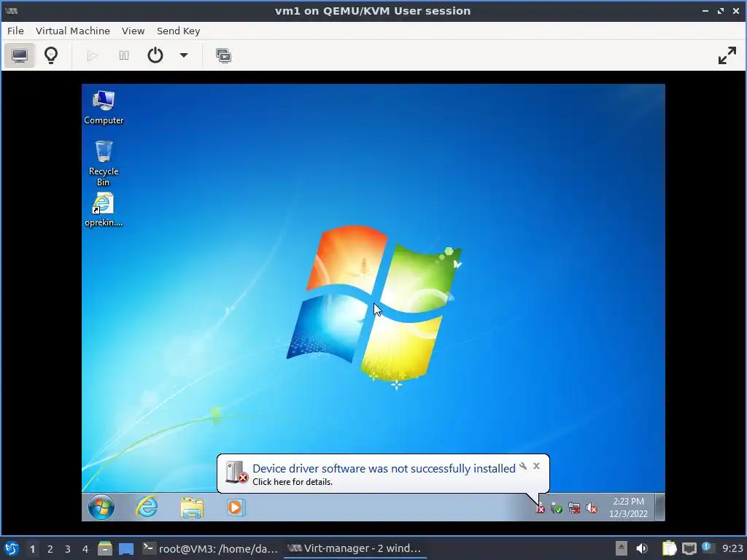Open the host application menu bird icon

click(12, 548)
